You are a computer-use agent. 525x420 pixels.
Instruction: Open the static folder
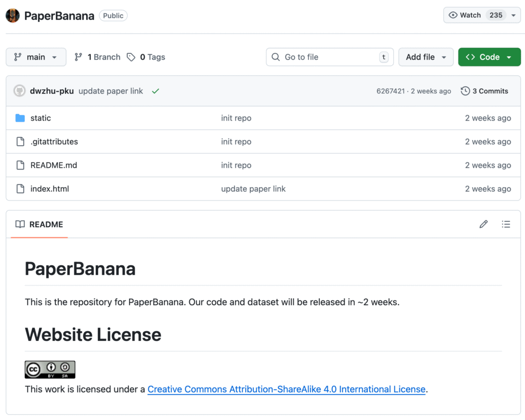coord(41,118)
